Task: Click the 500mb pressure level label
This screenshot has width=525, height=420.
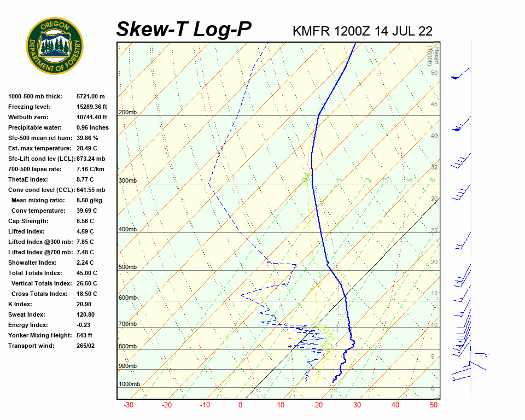Action: coord(127,267)
